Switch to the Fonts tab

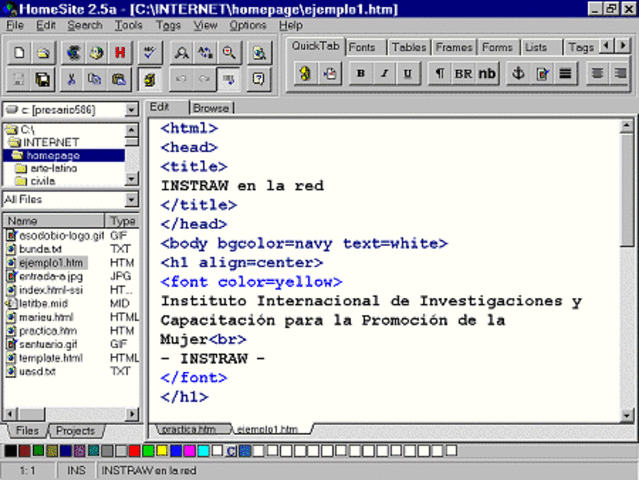tap(362, 47)
